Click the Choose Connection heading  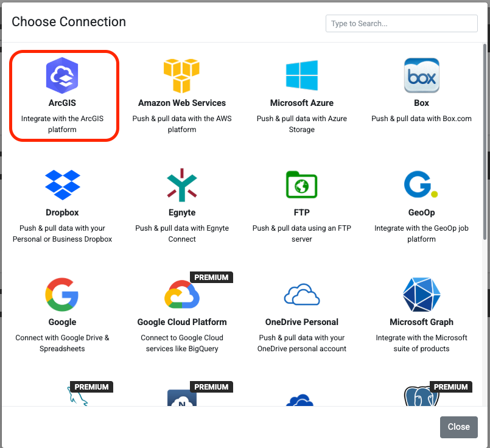click(x=69, y=22)
